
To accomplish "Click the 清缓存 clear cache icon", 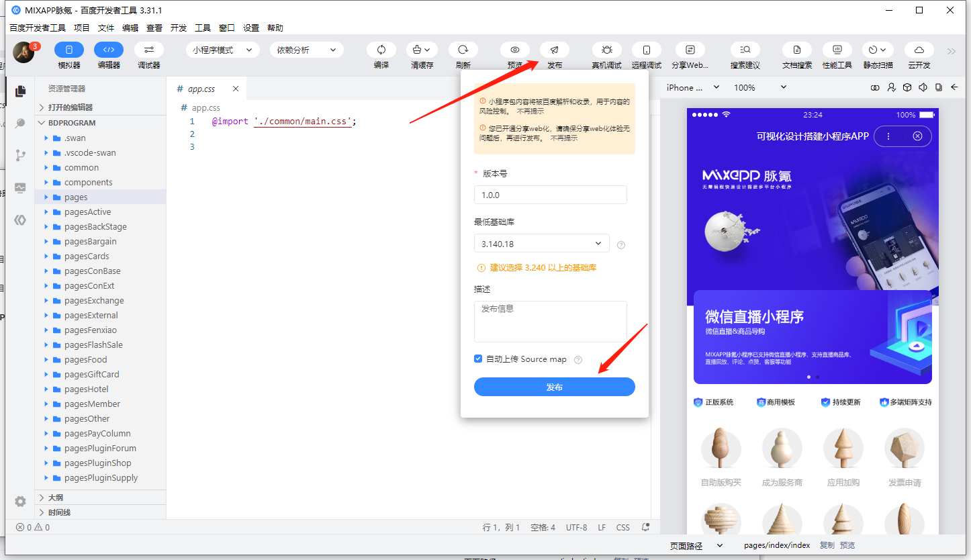I will (x=422, y=50).
